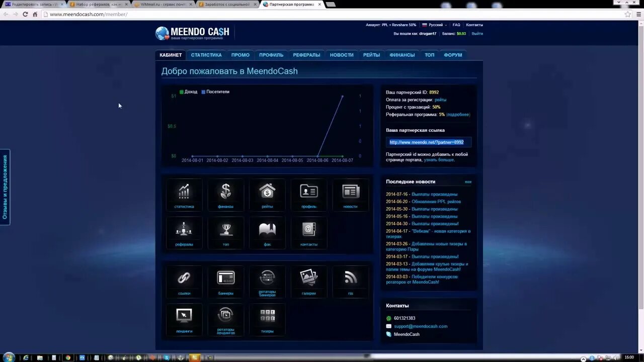
Task: Click the MeendoCash globe logo
Action: (162, 33)
